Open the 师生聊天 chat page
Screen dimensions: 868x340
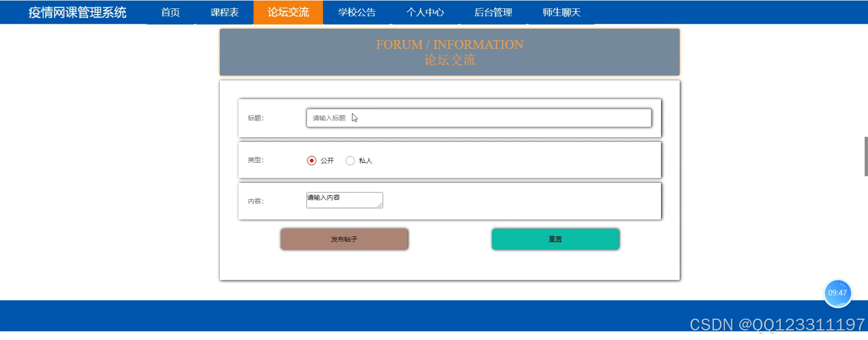(x=562, y=11)
